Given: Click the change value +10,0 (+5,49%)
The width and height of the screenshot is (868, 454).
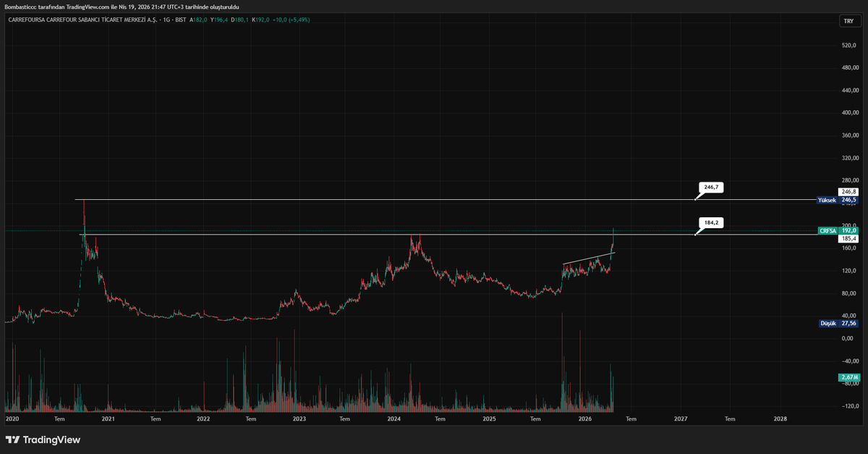Looking at the screenshot, I should click(291, 20).
